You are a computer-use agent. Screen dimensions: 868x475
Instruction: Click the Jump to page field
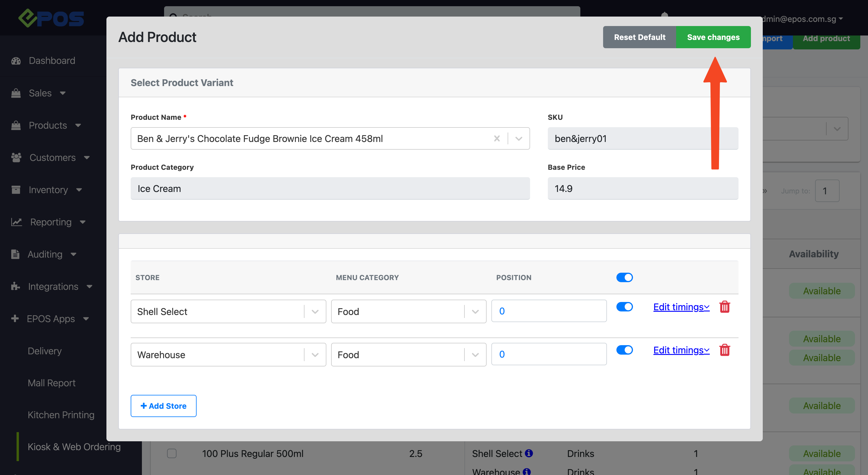coord(827,191)
